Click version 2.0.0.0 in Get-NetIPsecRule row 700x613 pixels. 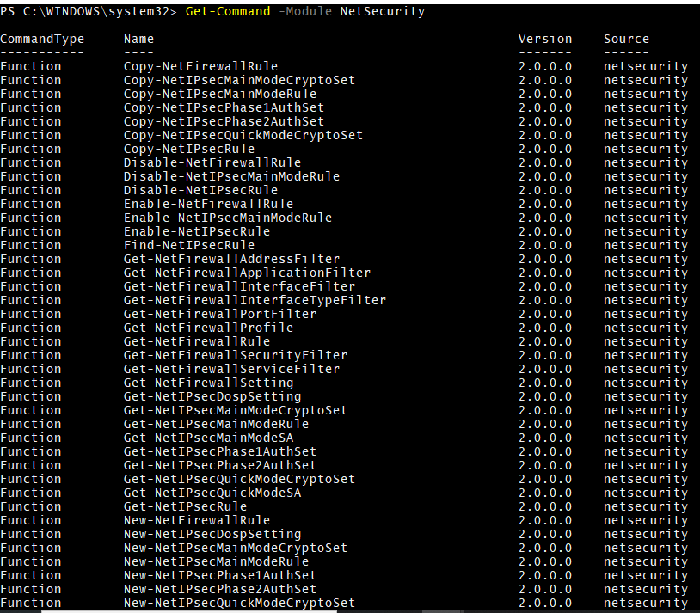pos(545,506)
